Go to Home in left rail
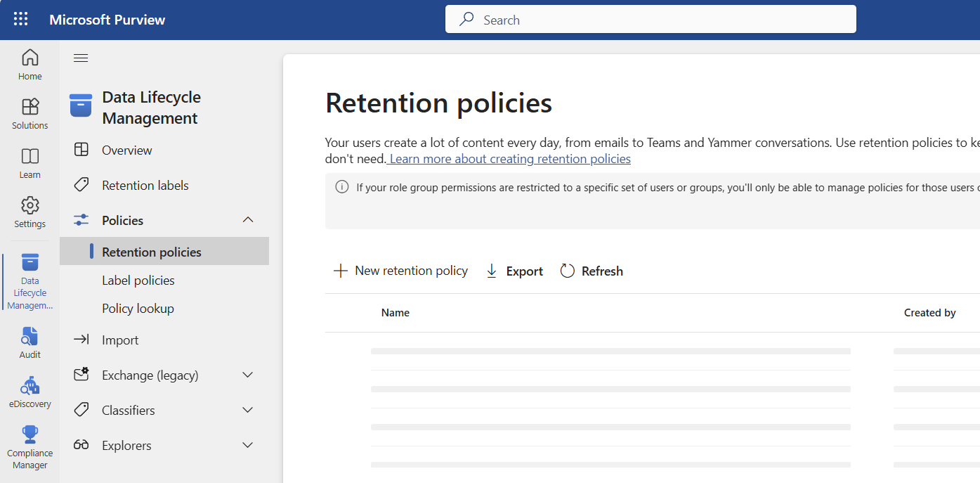Viewport: 980px width, 483px height. [x=30, y=65]
